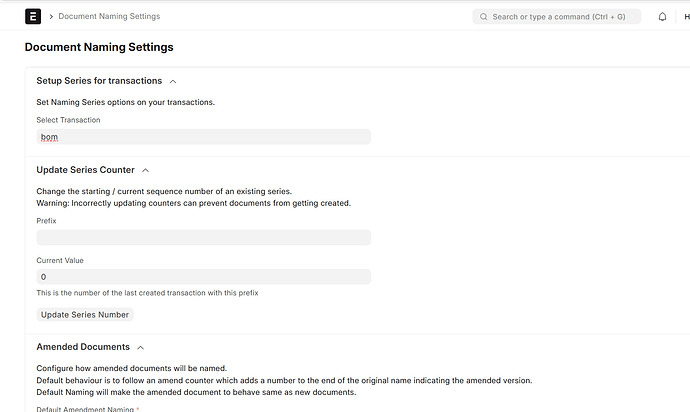Open the Prefix selection field
Viewport: 690px width, 412px height.
pos(203,237)
